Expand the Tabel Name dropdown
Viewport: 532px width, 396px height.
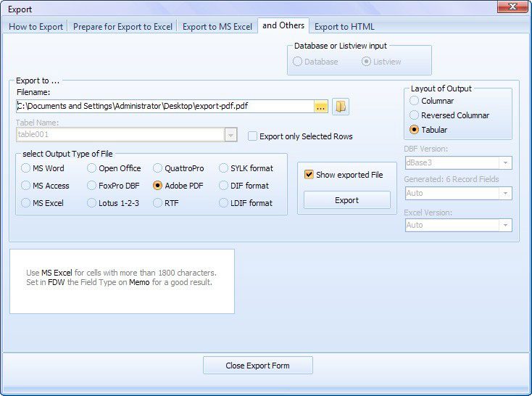pyautogui.click(x=230, y=135)
